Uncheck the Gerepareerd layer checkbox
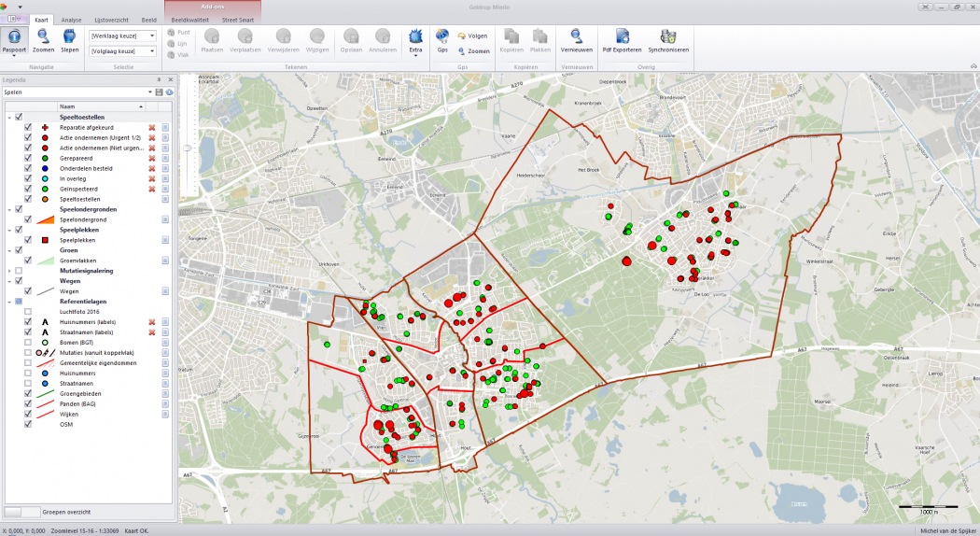Viewport: 980px width, 536px height. click(x=28, y=159)
